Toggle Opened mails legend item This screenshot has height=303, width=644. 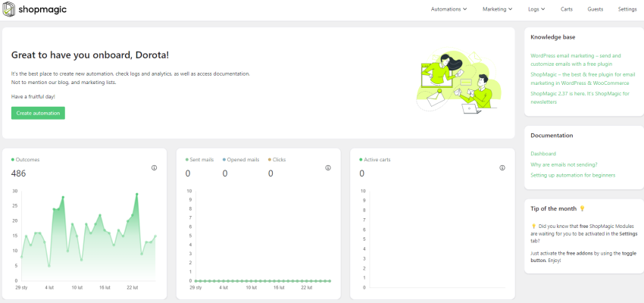[241, 160]
